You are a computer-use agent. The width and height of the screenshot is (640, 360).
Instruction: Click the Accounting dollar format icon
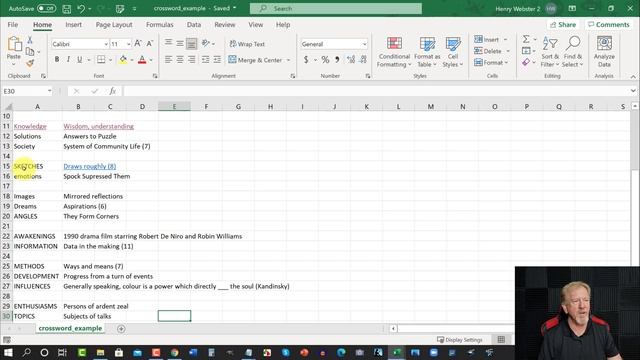(x=306, y=60)
